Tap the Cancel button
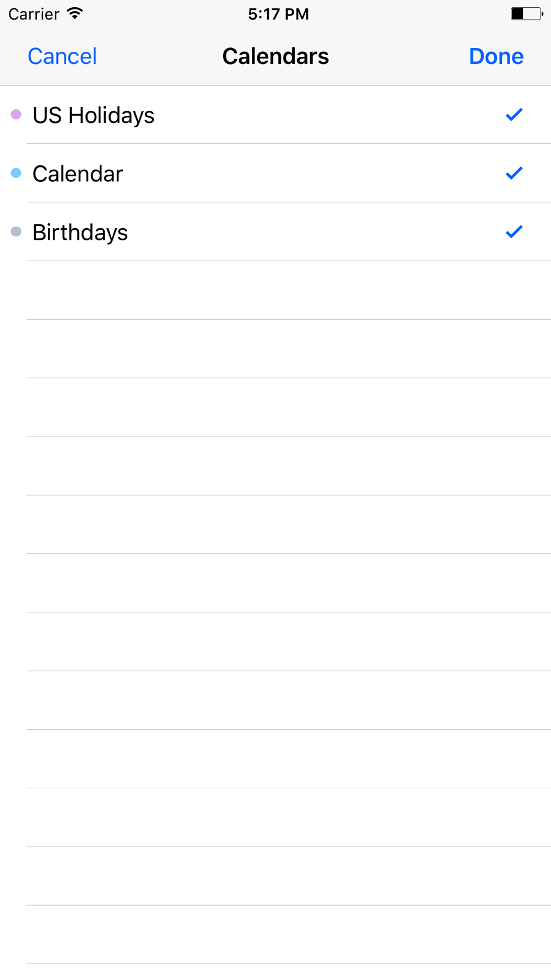 pos(62,56)
